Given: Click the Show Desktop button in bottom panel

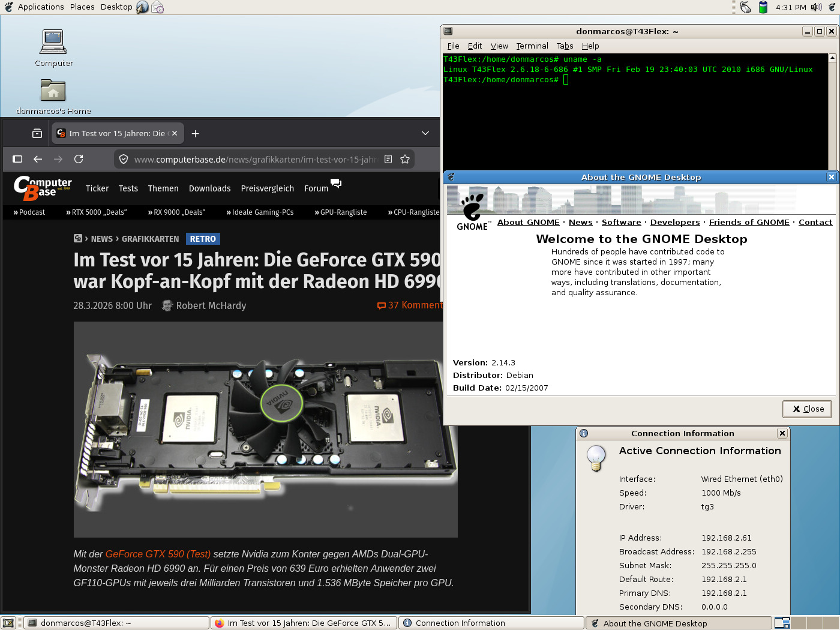Looking at the screenshot, I should pyautogui.click(x=8, y=623).
